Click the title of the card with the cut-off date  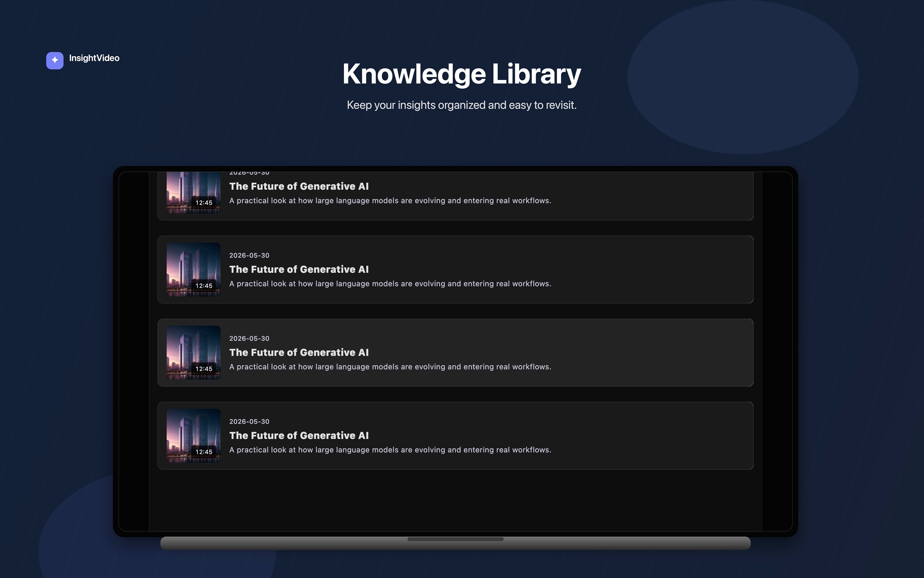pyautogui.click(x=299, y=186)
